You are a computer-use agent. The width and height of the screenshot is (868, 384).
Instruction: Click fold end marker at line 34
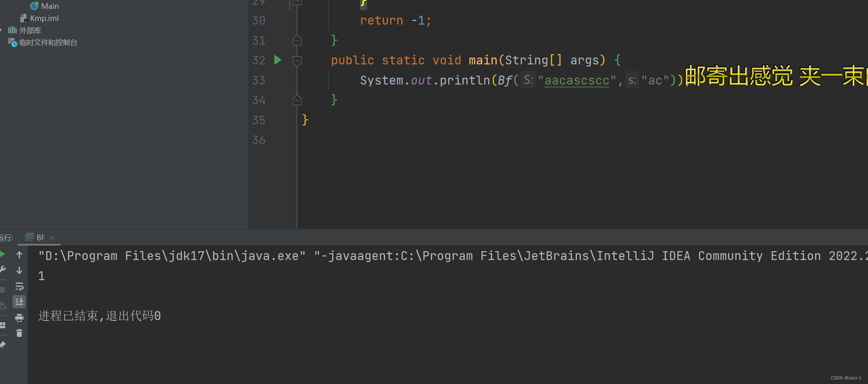[297, 100]
